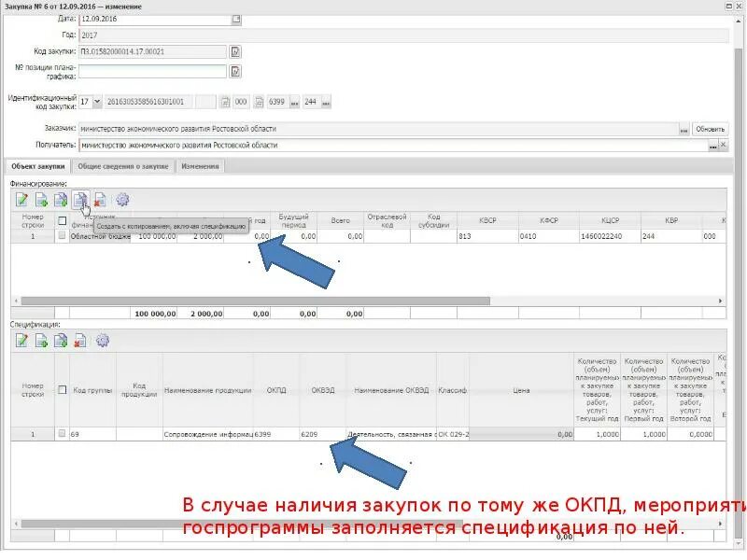Maximize the Закупка № 6 window
The height and width of the screenshot is (560, 747).
point(729,6)
